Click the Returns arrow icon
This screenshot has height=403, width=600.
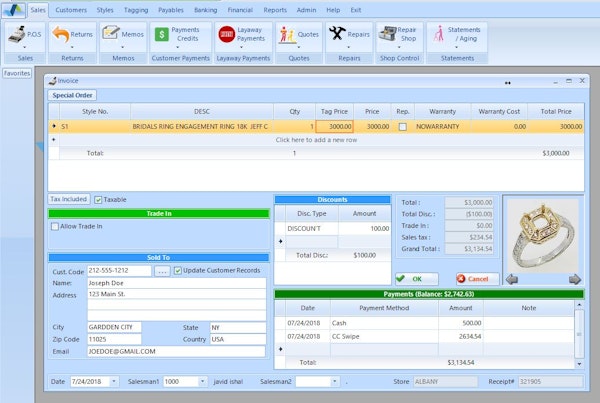[63, 36]
